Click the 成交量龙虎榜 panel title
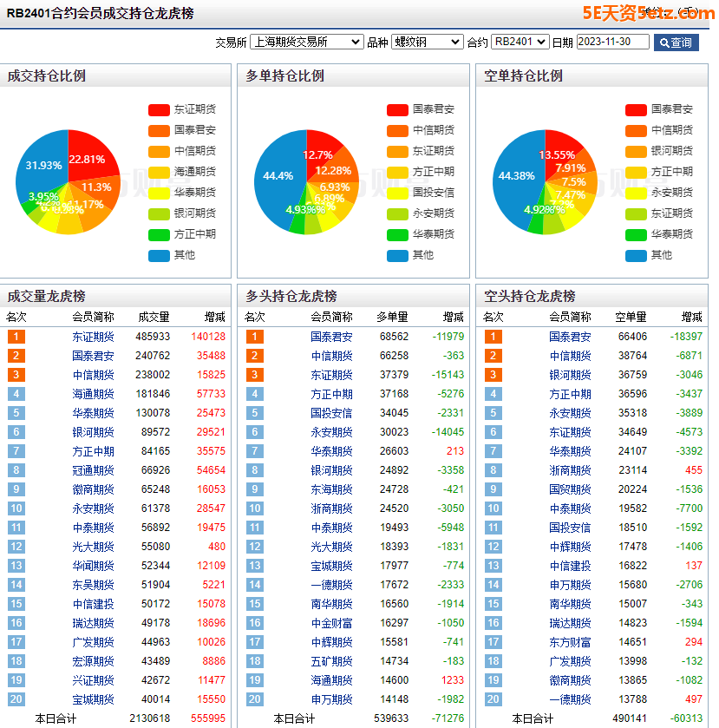The height and width of the screenshot is (728, 719). [47, 296]
